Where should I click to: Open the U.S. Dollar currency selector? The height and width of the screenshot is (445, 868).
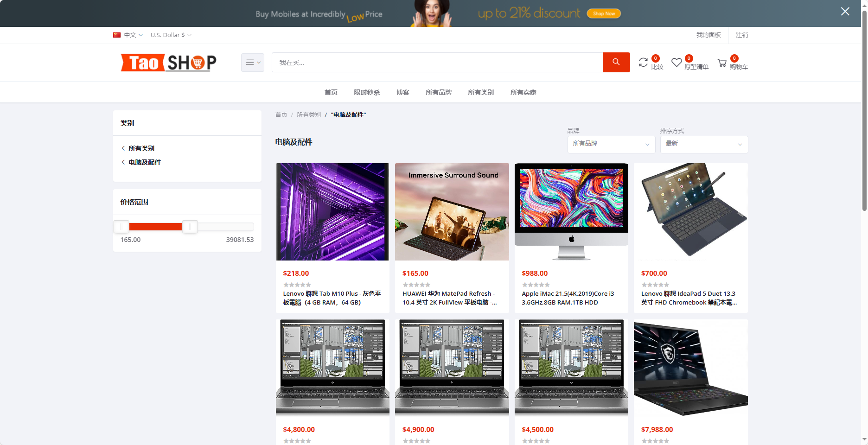pos(171,35)
